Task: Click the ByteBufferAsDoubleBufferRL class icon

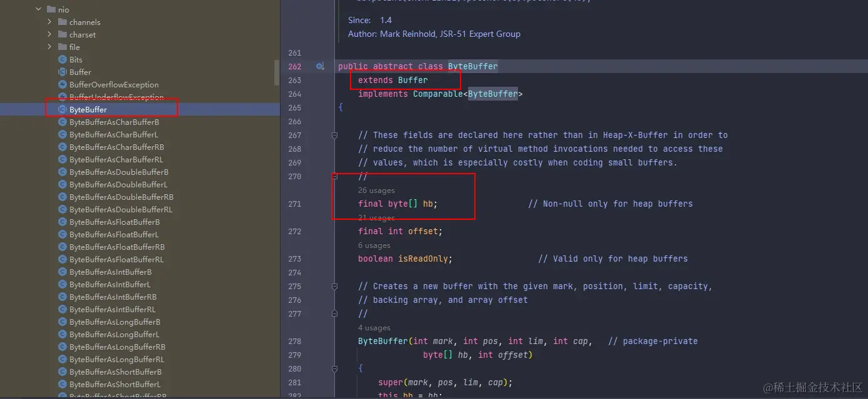Action: click(62, 209)
